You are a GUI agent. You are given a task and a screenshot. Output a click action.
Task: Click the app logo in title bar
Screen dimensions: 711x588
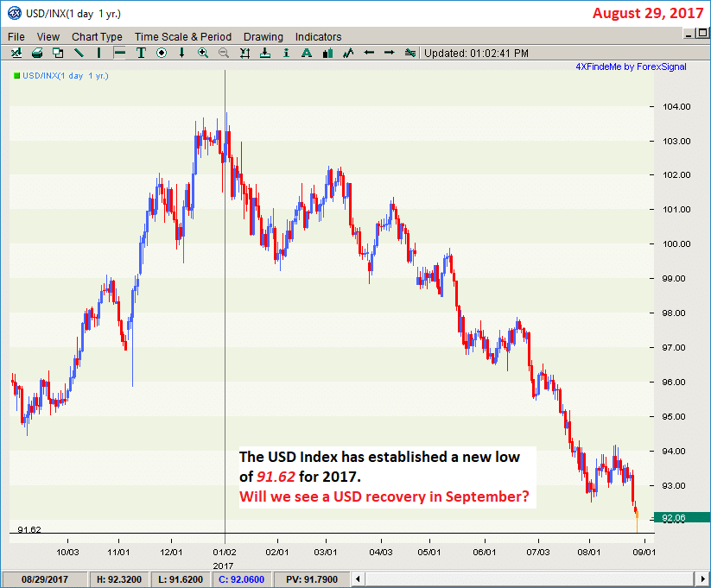(15, 14)
